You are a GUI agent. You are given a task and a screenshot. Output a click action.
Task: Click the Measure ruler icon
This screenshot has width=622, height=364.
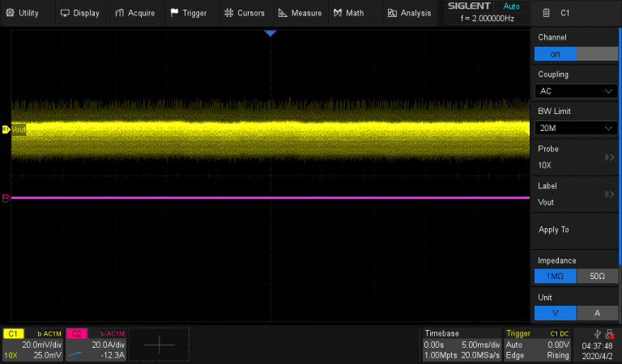coord(283,13)
